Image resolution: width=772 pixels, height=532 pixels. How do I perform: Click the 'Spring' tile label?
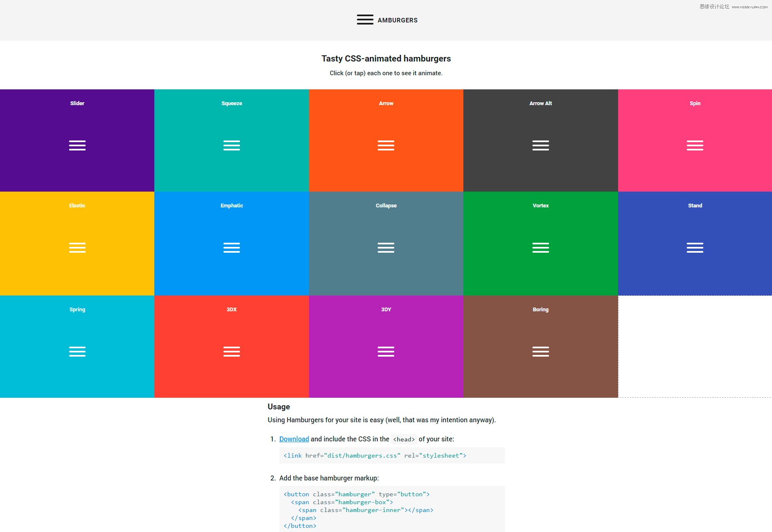click(77, 309)
